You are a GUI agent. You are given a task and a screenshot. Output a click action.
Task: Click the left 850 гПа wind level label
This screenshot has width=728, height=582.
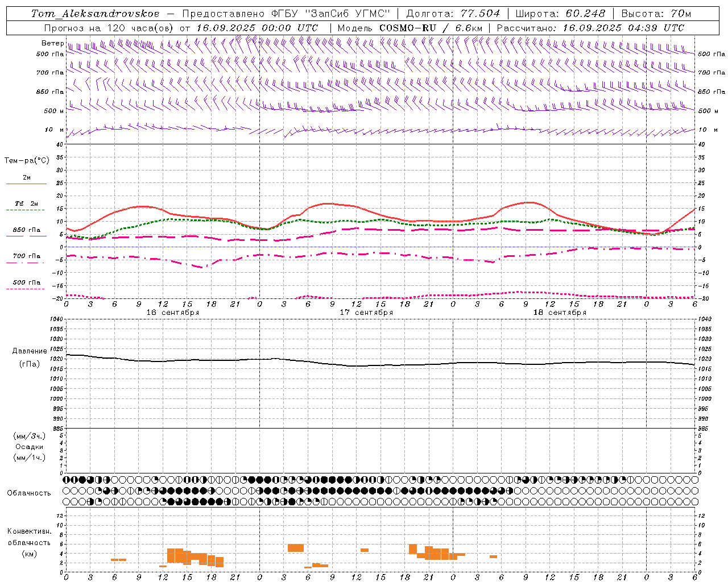(50, 92)
